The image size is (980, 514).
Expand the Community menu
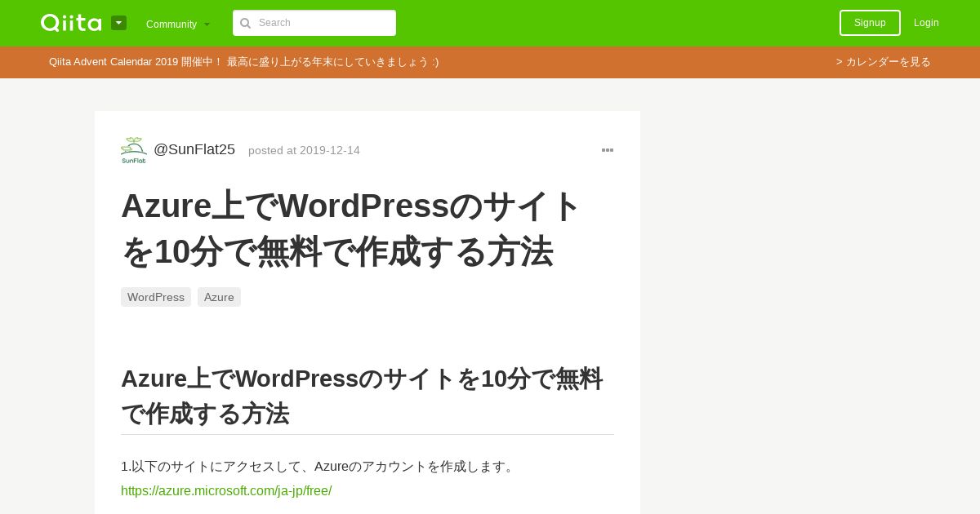(x=178, y=24)
